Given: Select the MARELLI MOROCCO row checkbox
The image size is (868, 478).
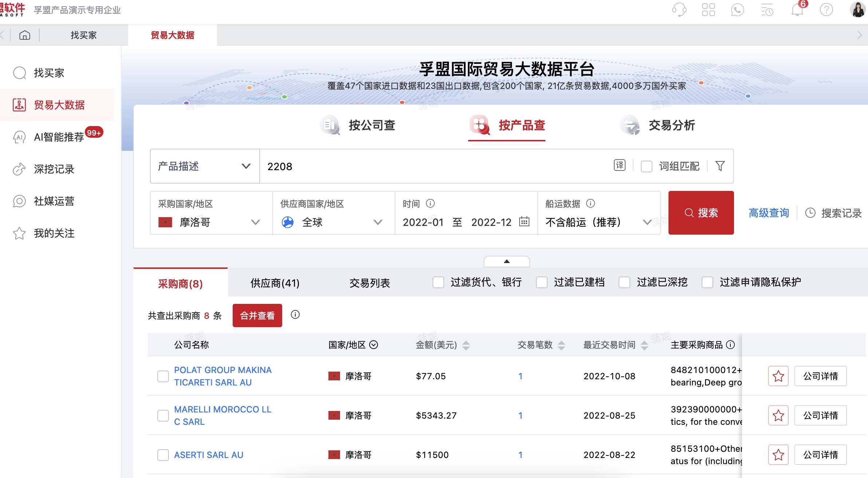Looking at the screenshot, I should (x=163, y=415).
